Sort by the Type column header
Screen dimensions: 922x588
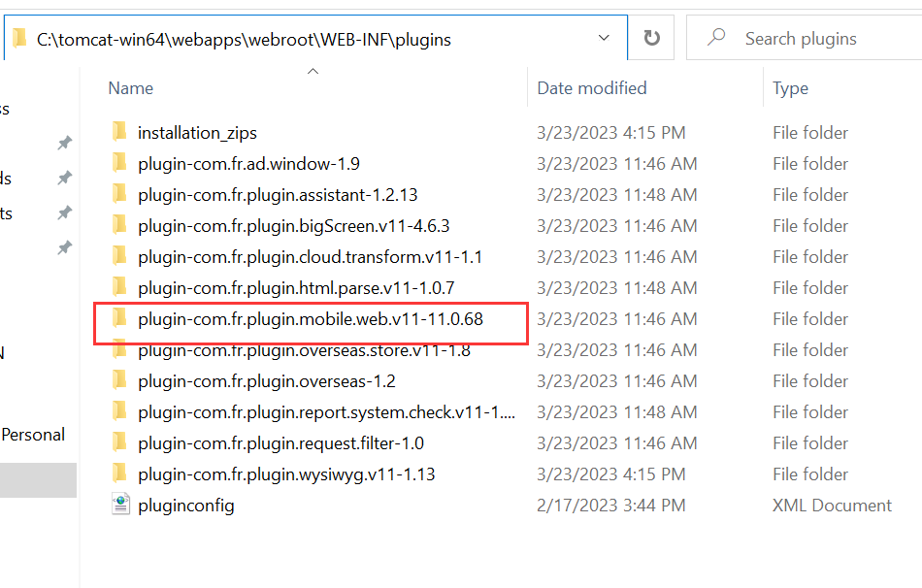click(x=790, y=88)
